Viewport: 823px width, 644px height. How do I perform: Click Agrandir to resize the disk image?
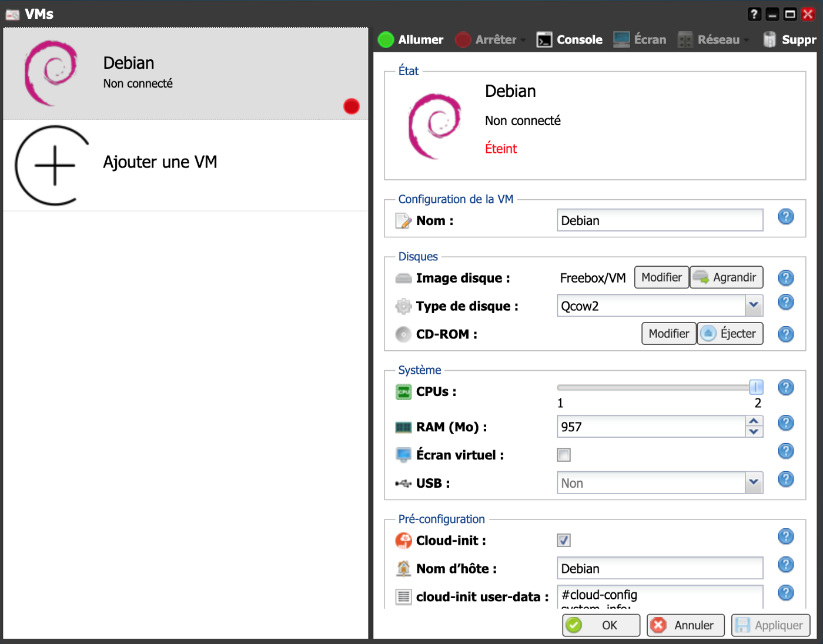[726, 277]
